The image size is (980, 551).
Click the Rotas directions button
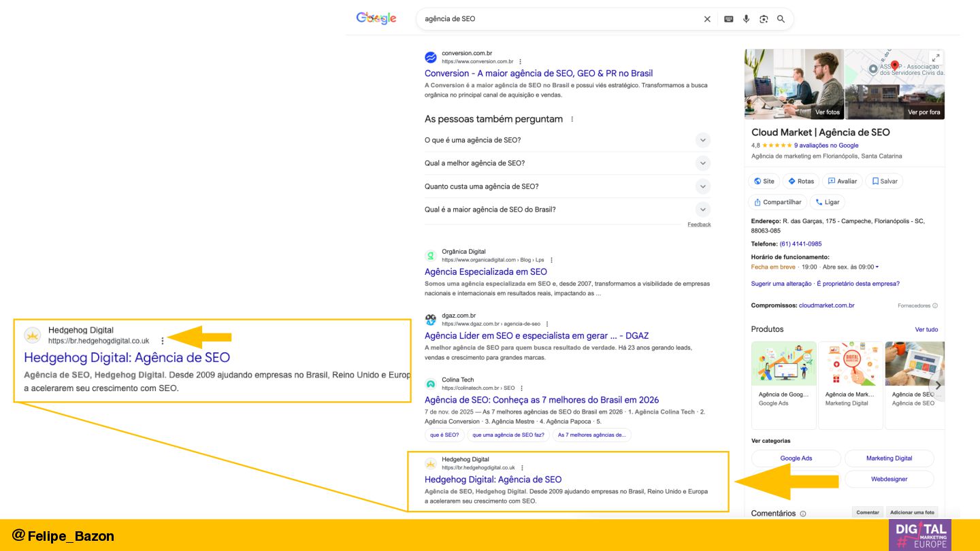click(801, 181)
